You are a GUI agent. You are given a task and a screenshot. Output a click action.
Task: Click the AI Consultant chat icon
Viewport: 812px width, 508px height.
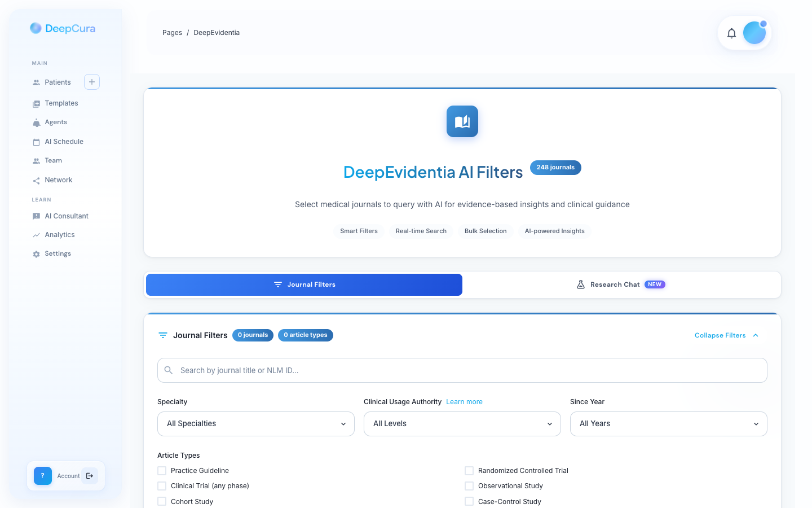coord(36,216)
